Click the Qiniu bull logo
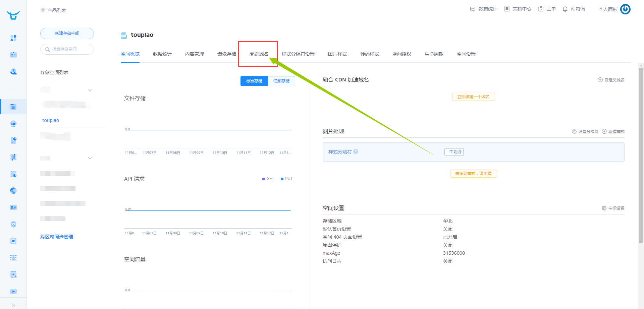644x309 pixels. coord(13,15)
